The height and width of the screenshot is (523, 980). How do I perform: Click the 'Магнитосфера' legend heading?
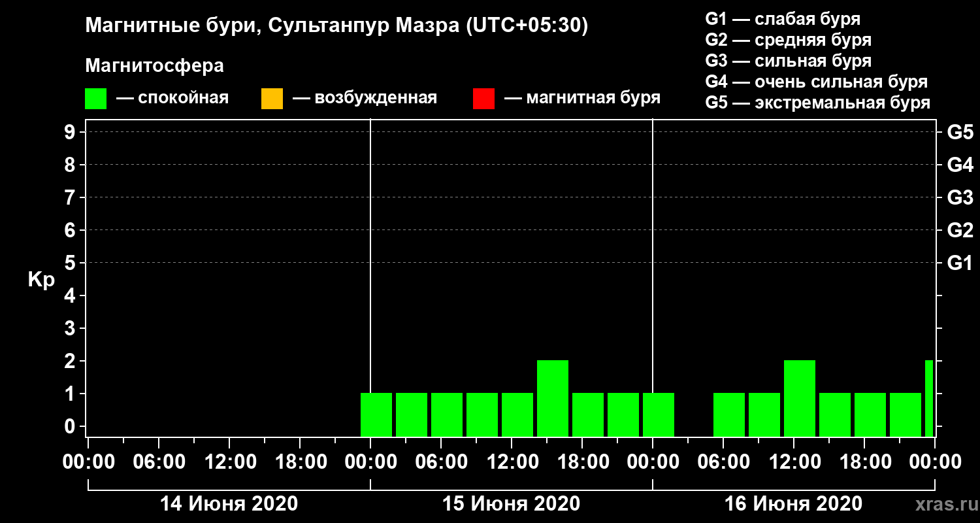[154, 66]
